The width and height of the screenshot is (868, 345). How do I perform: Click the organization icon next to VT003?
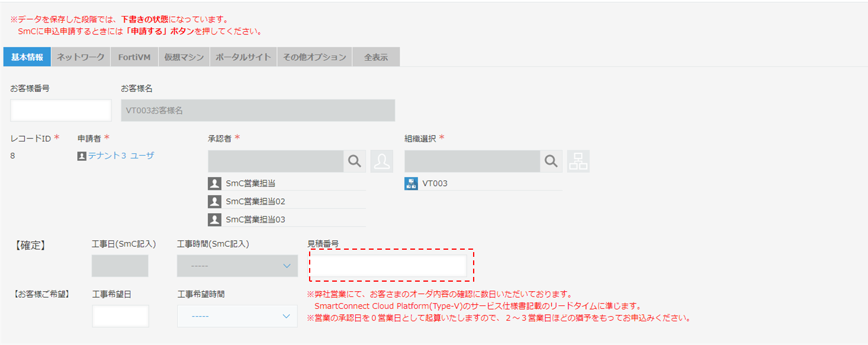411,183
